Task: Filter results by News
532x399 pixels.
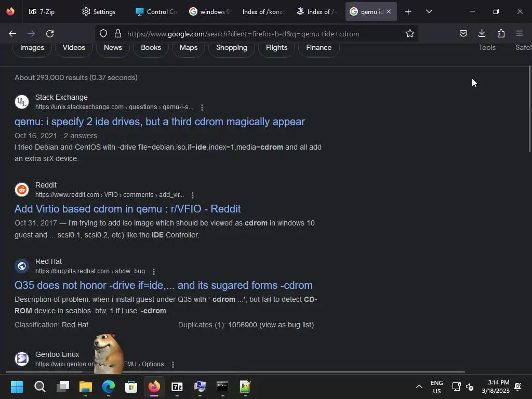Action: click(113, 47)
